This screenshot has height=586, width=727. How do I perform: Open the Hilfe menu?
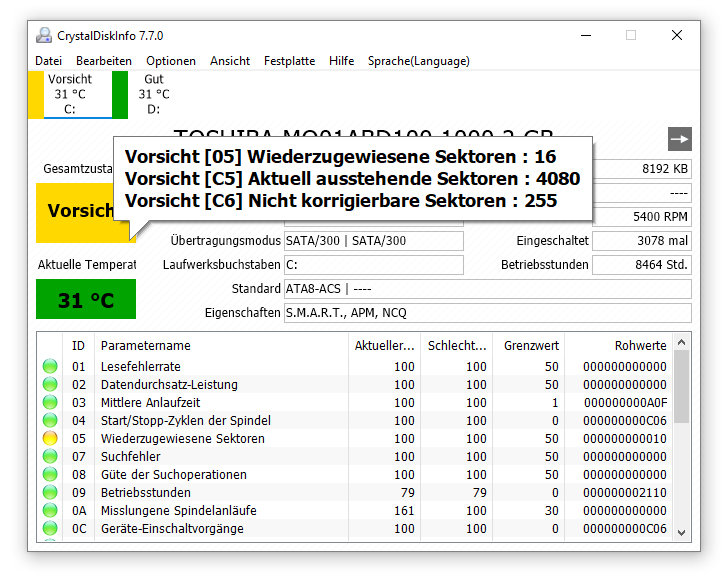[x=341, y=61]
